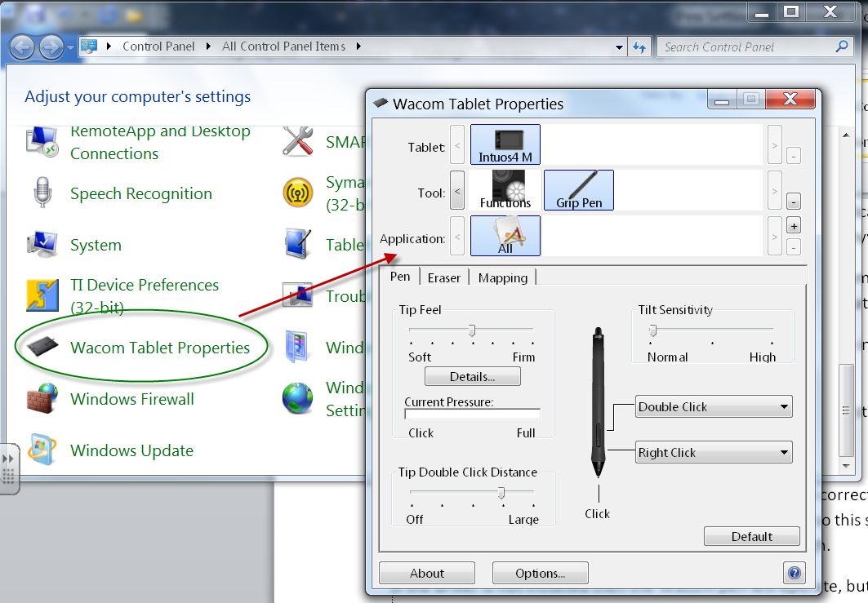
Task: Select the Intuos4 M tablet icon
Action: coord(505,144)
